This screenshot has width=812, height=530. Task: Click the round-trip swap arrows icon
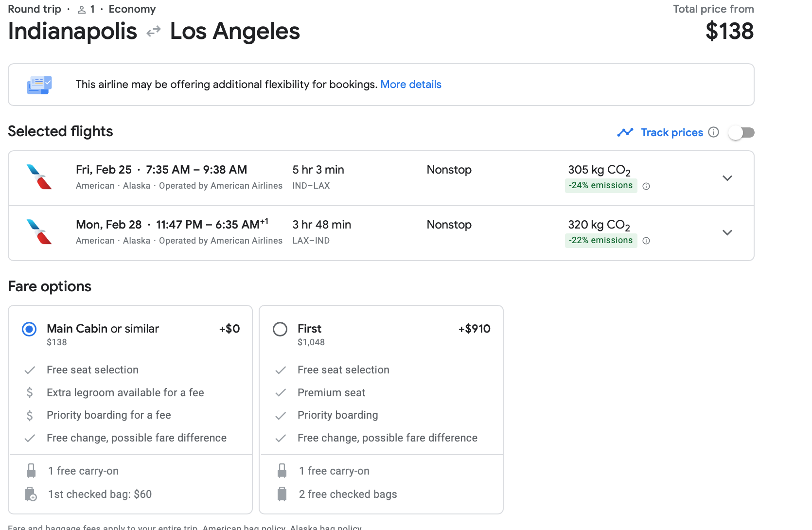pos(154,32)
